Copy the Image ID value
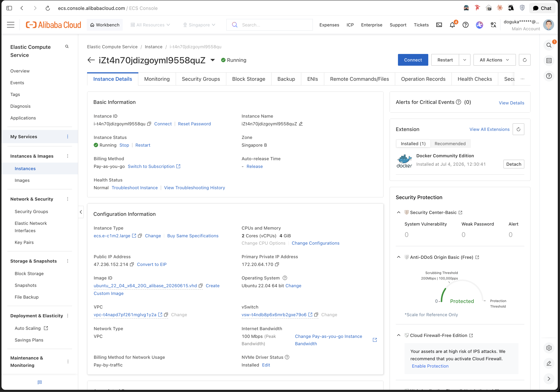560x392 pixels. (201, 286)
